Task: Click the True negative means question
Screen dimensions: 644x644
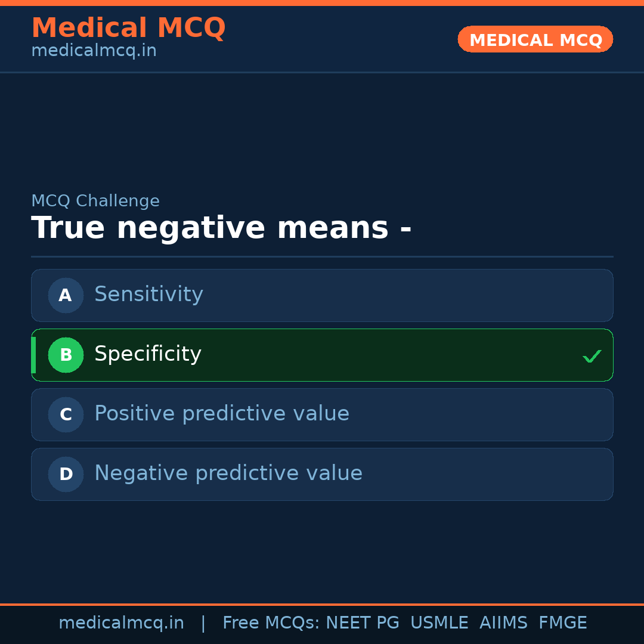Action: [221, 228]
